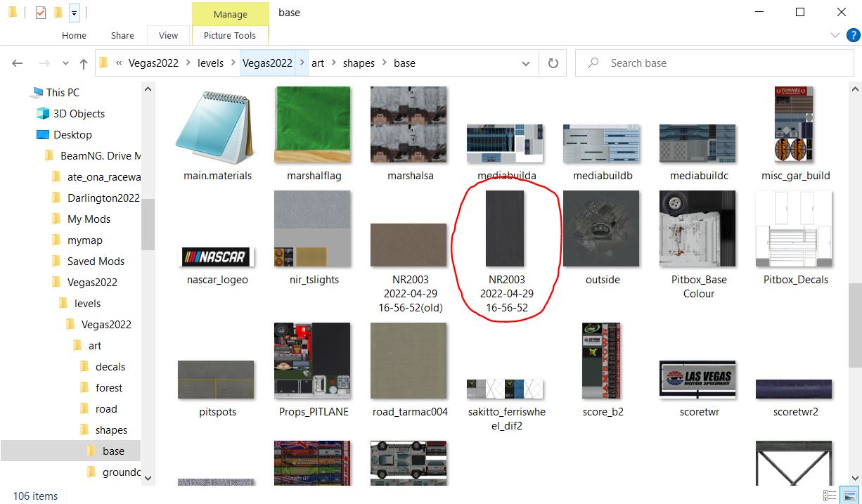The image size is (862, 504).
Task: Click the Search base field
Action: (714, 63)
